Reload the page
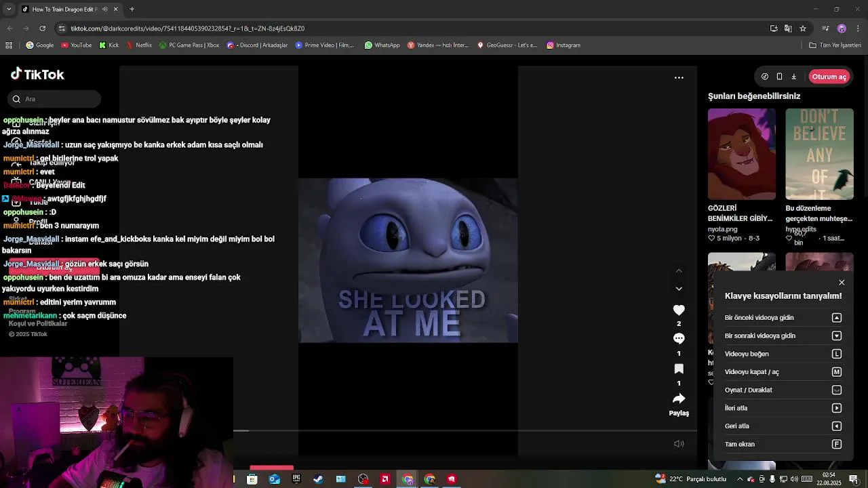This screenshot has height=488, width=868. (x=43, y=28)
